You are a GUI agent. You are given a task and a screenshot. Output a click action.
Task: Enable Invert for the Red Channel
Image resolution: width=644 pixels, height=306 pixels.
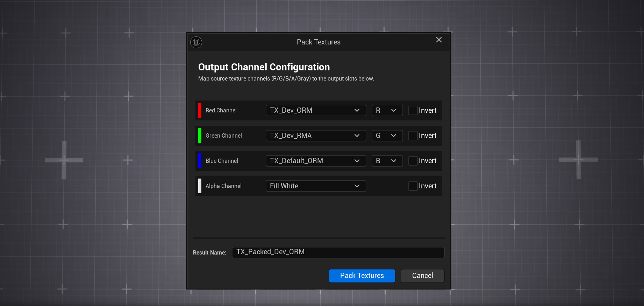point(413,111)
